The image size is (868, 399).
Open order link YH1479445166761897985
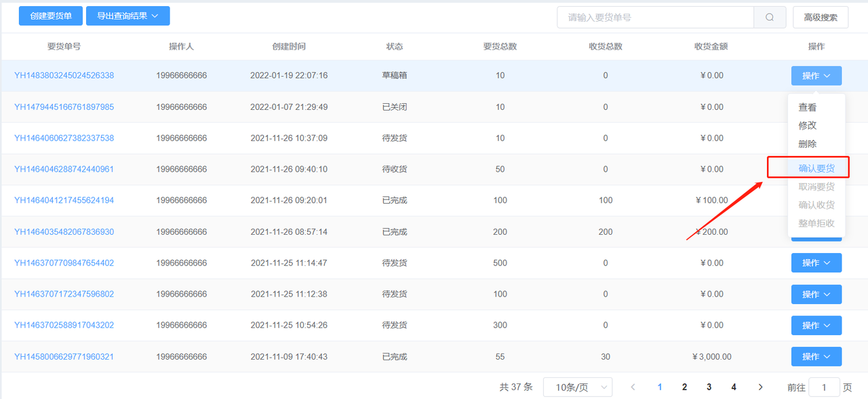coord(64,107)
